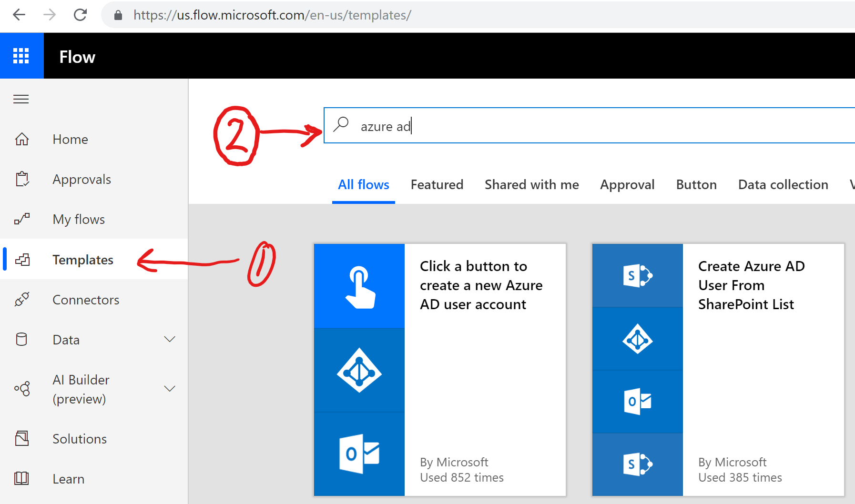This screenshot has height=504, width=855.
Task: Open Approvals in sidebar
Action: click(x=81, y=180)
